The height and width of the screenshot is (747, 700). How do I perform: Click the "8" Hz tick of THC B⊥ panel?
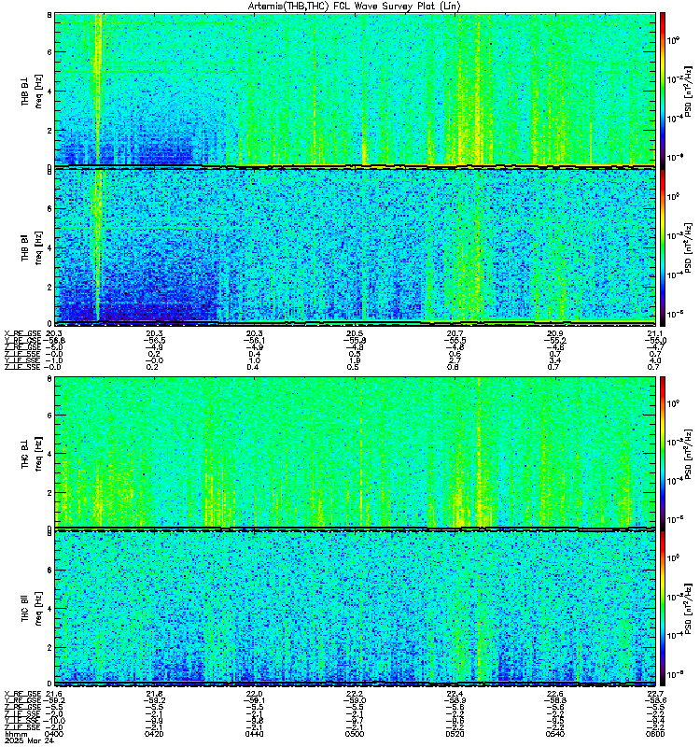click(x=49, y=378)
